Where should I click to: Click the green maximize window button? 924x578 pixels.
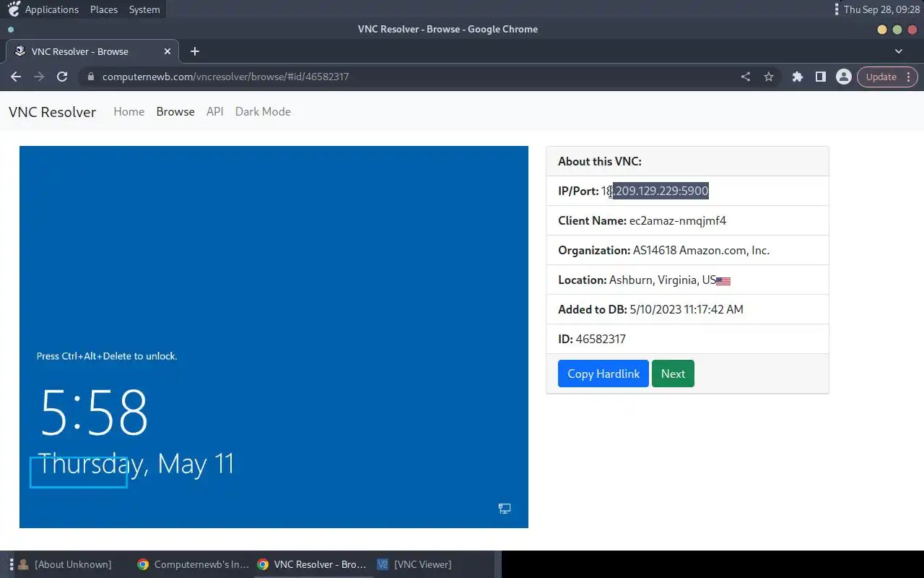(897, 30)
